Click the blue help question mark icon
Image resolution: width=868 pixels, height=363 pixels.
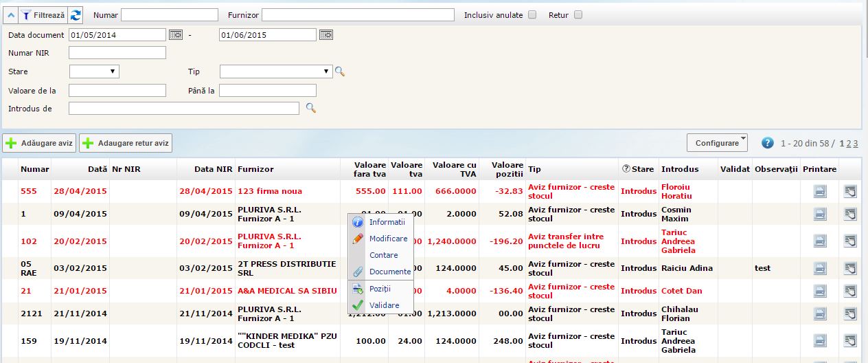pos(767,143)
